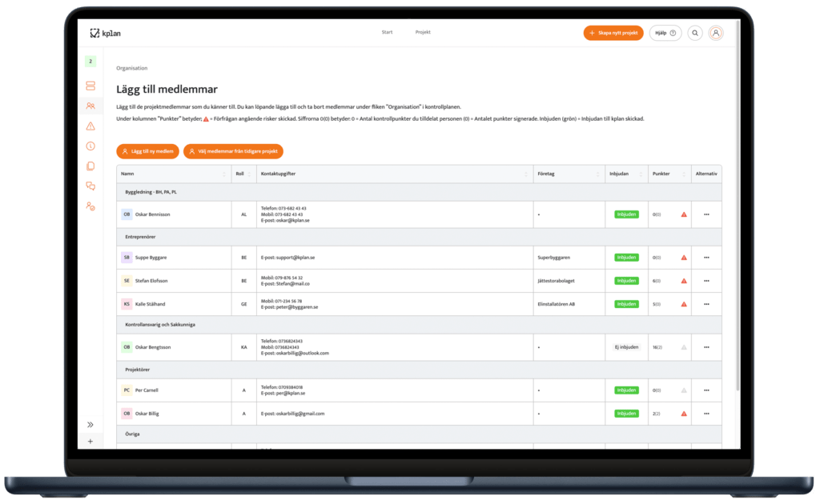Screen dimensions: 820x504
Task: Click the stacked layout icon in sidebar
Action: (x=90, y=86)
